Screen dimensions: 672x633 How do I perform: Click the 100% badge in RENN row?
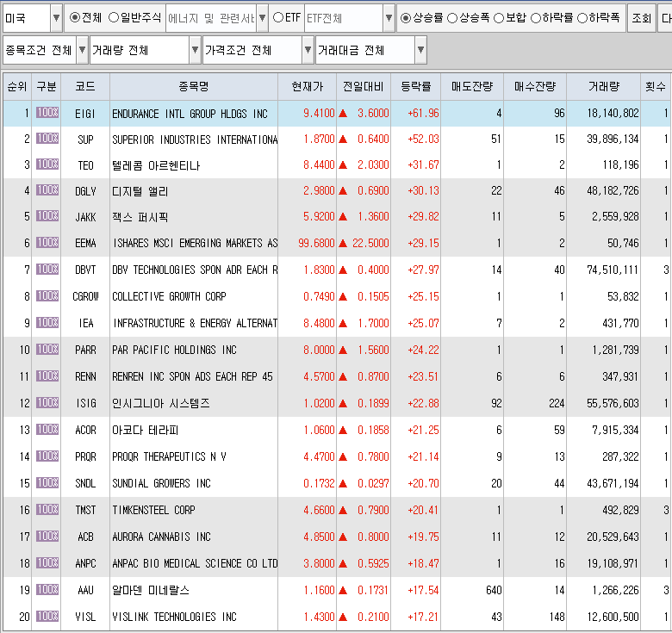coord(47,375)
